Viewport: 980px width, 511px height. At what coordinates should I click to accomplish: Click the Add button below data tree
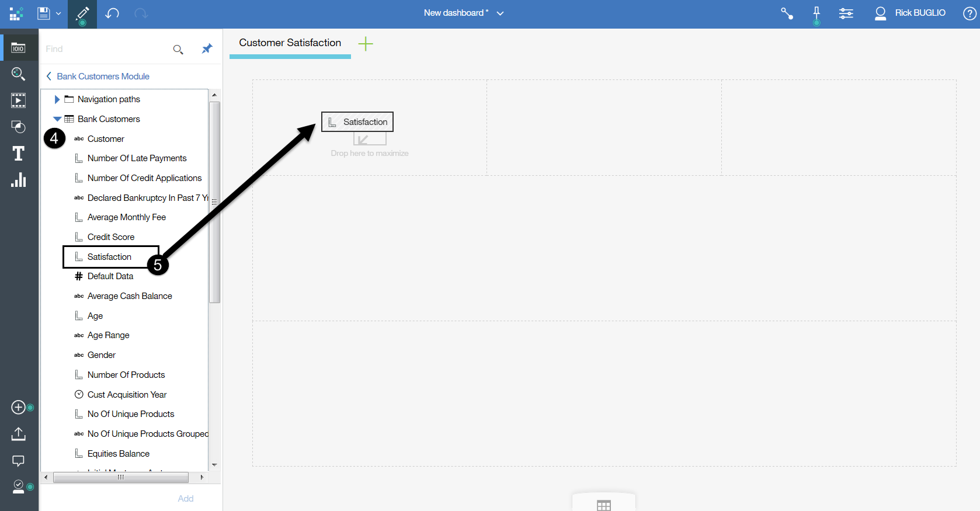tap(186, 499)
